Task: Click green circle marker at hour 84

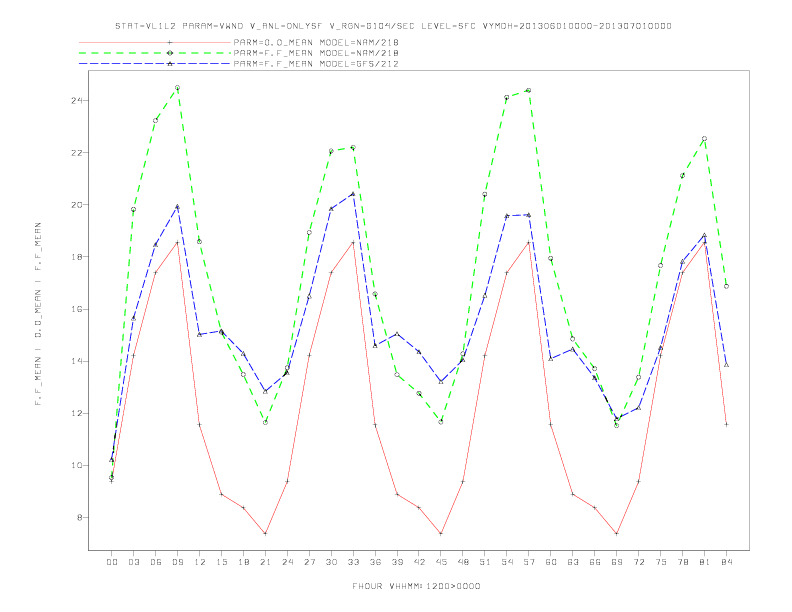Action: coord(726,286)
